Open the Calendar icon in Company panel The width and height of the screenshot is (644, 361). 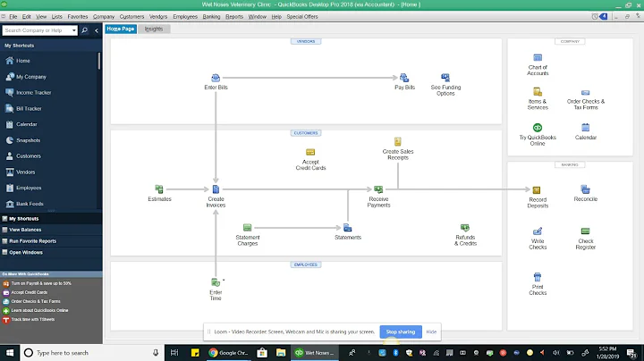coord(585,128)
